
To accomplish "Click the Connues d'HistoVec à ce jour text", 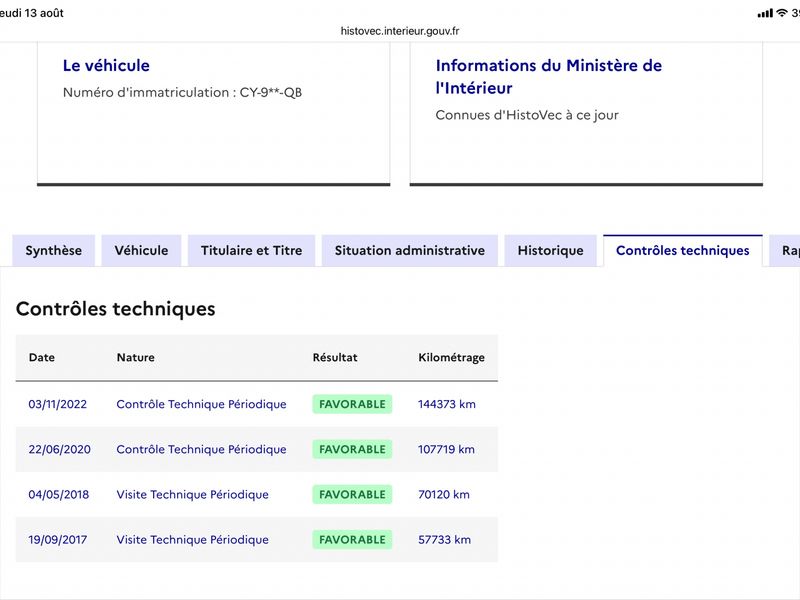I will 527,115.
